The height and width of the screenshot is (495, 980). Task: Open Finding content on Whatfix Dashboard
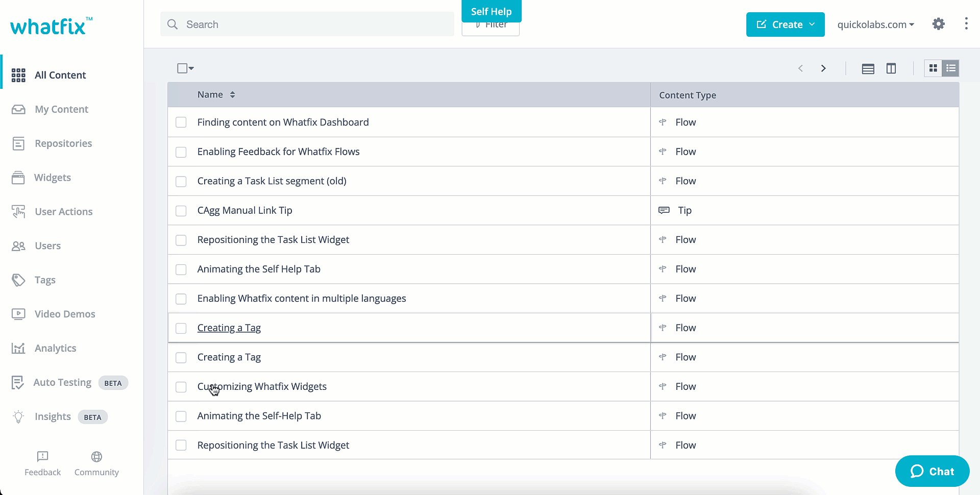(283, 122)
